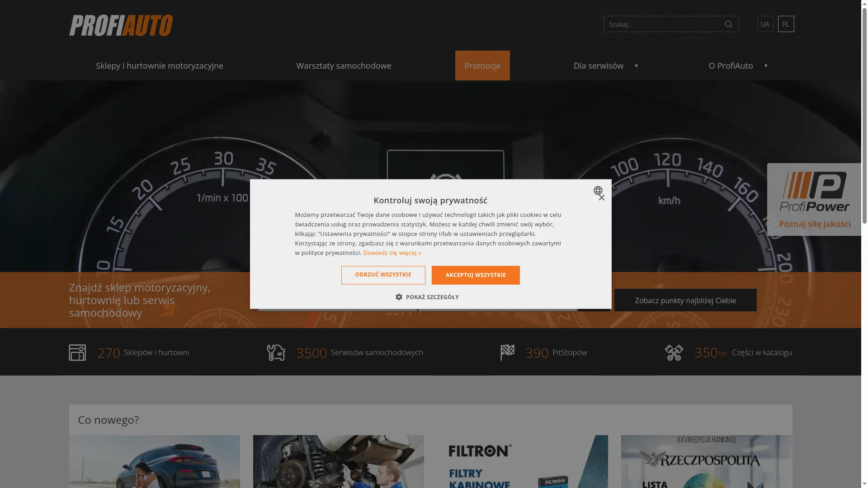Screen dimensions: 868x488
Task: Click the checkered flag PitStop icon
Action: (508, 352)
